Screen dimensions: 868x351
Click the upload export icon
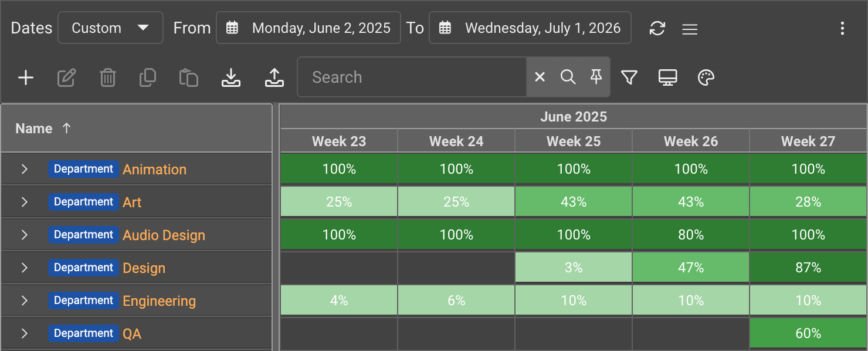pyautogui.click(x=274, y=77)
